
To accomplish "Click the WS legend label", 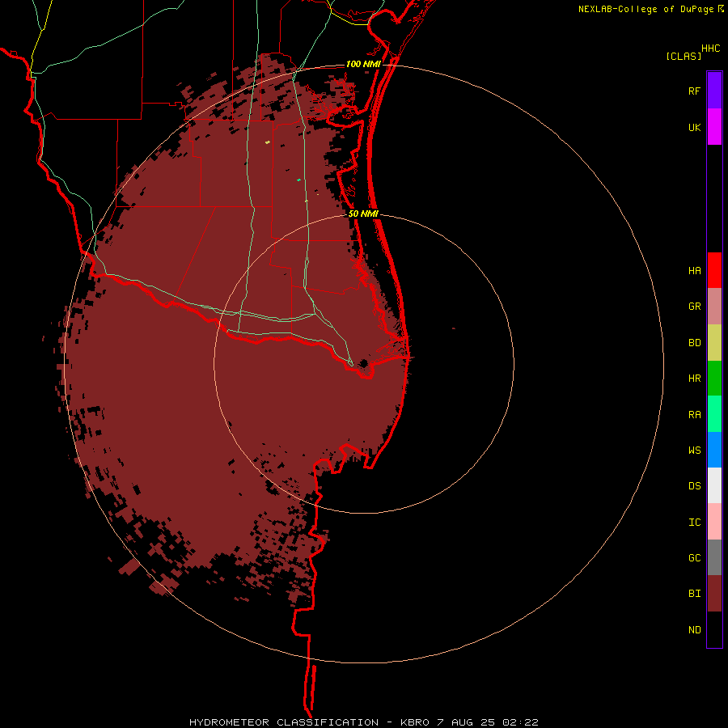I will click(x=694, y=450).
